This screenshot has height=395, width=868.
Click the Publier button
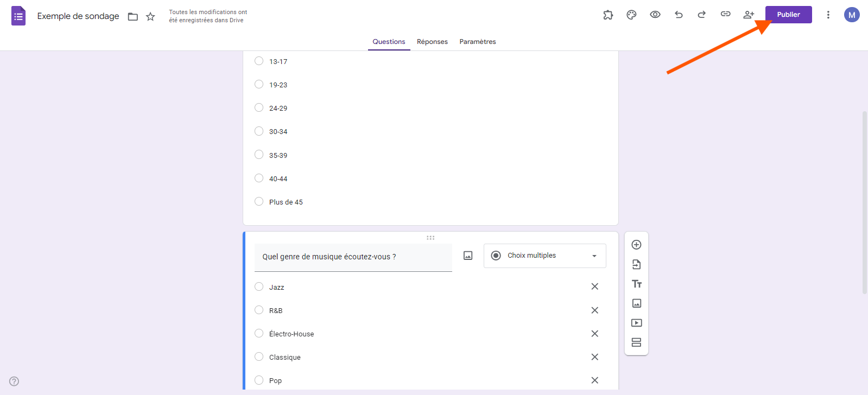coord(788,15)
